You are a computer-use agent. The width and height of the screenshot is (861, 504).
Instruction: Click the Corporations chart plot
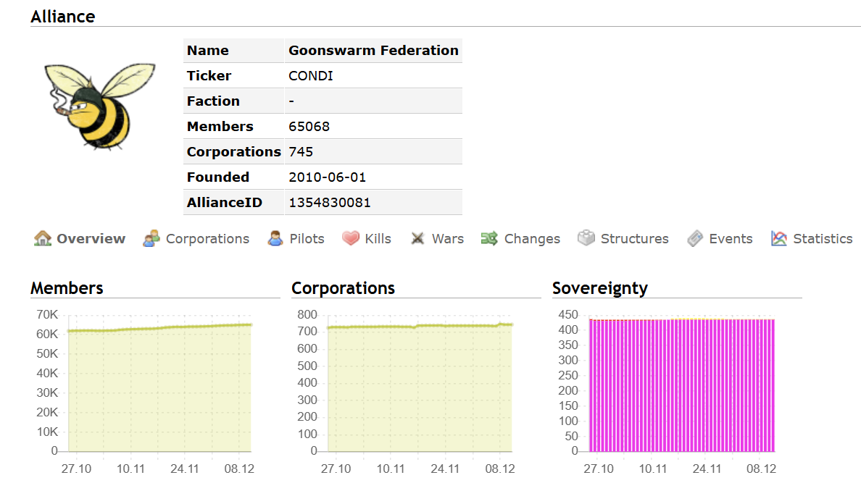[x=420, y=391]
